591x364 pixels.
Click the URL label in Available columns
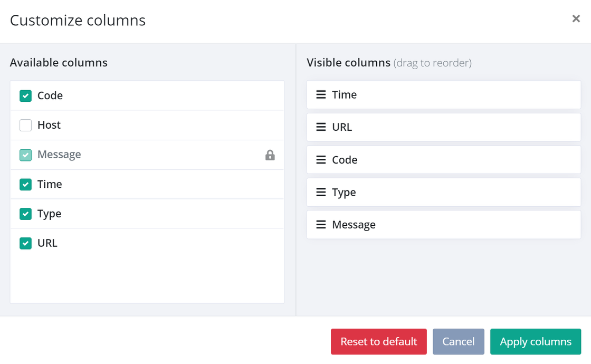click(47, 243)
